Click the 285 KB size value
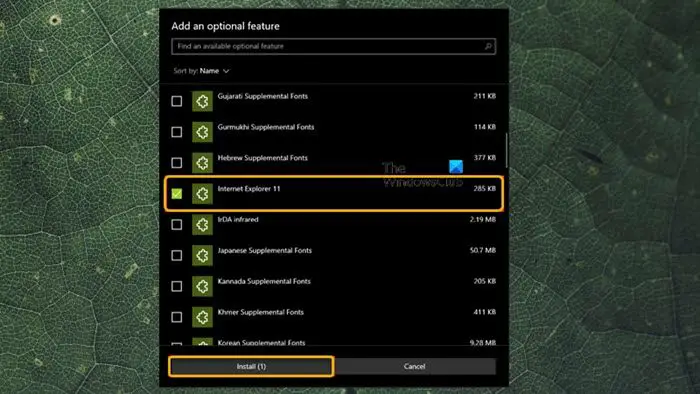 (485, 188)
